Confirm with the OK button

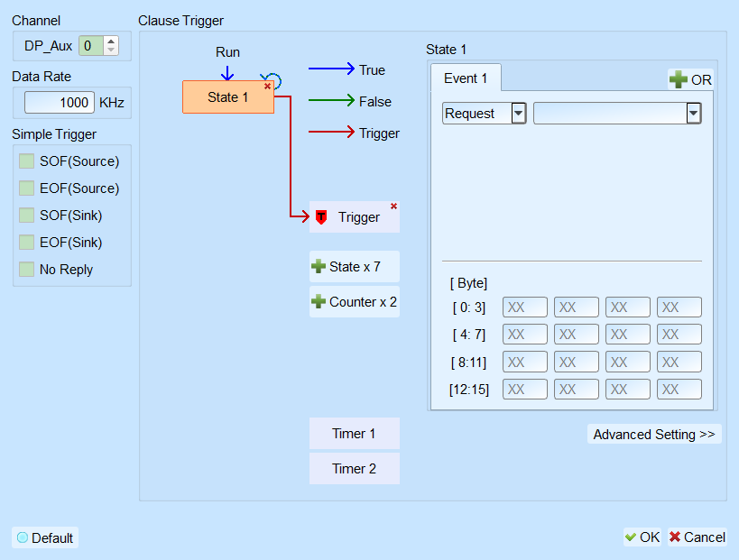coord(642,537)
